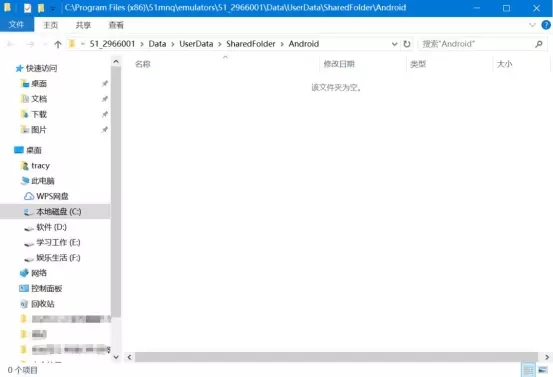The width and height of the screenshot is (553, 377).
Task: Sort by the 修改日期 column header
Action: tap(339, 64)
